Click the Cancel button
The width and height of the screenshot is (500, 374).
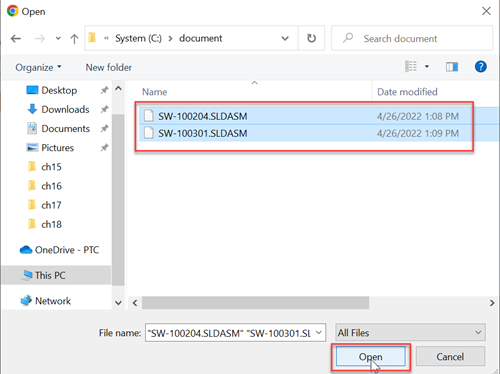pos(450,356)
